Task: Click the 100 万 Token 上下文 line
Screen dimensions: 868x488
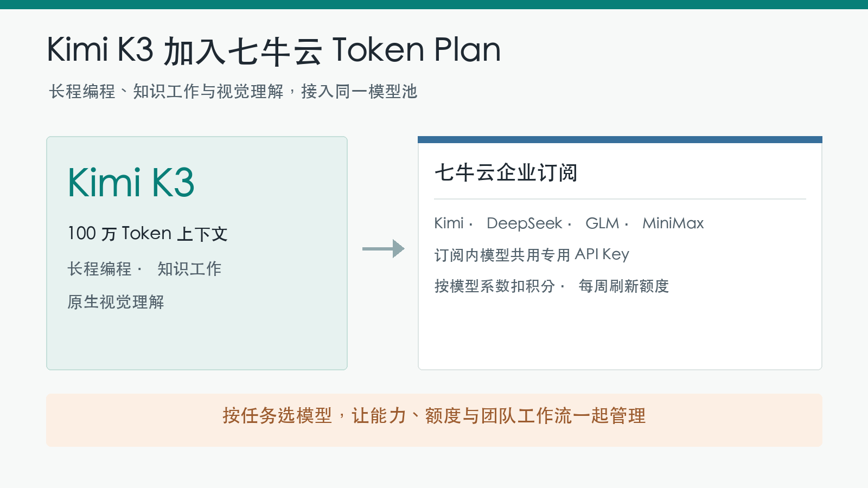Action: (148, 234)
